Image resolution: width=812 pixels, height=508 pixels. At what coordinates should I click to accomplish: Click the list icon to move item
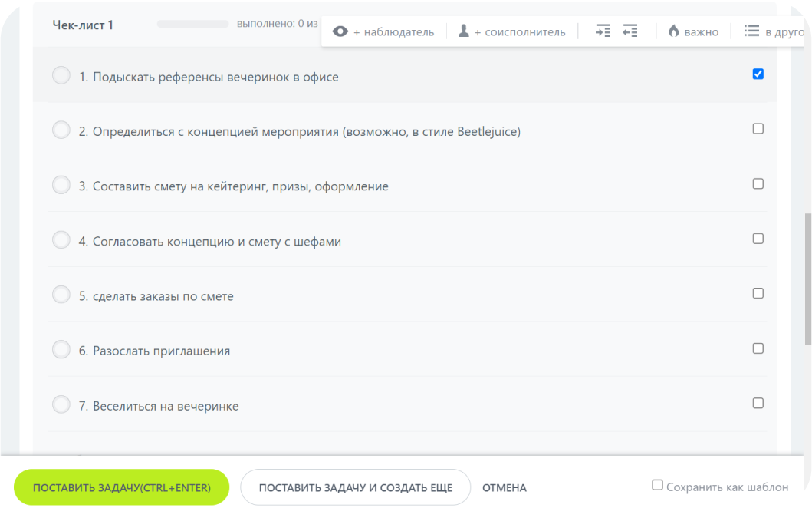click(751, 31)
